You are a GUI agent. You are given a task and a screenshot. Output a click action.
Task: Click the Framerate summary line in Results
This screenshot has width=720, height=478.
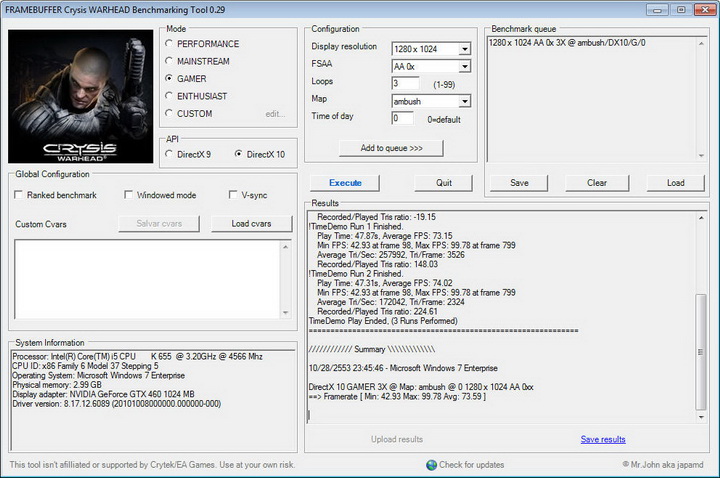coord(397,397)
